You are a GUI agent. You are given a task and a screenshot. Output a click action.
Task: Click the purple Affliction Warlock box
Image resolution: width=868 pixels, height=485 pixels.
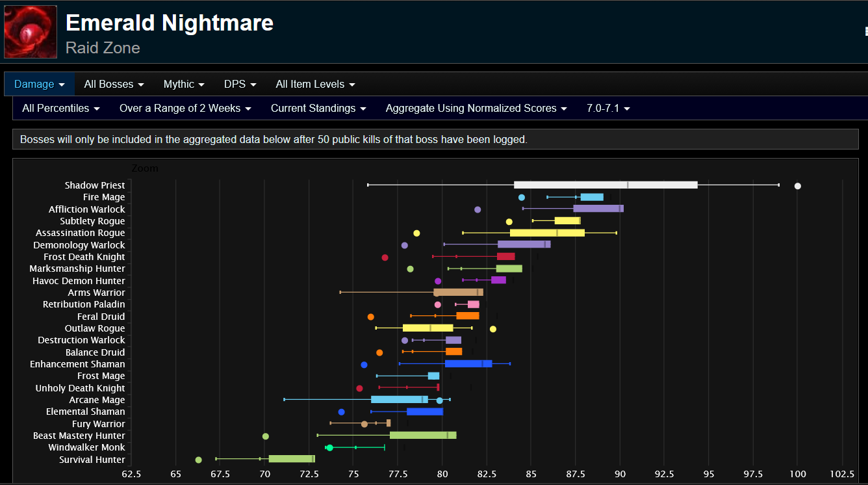(598, 209)
